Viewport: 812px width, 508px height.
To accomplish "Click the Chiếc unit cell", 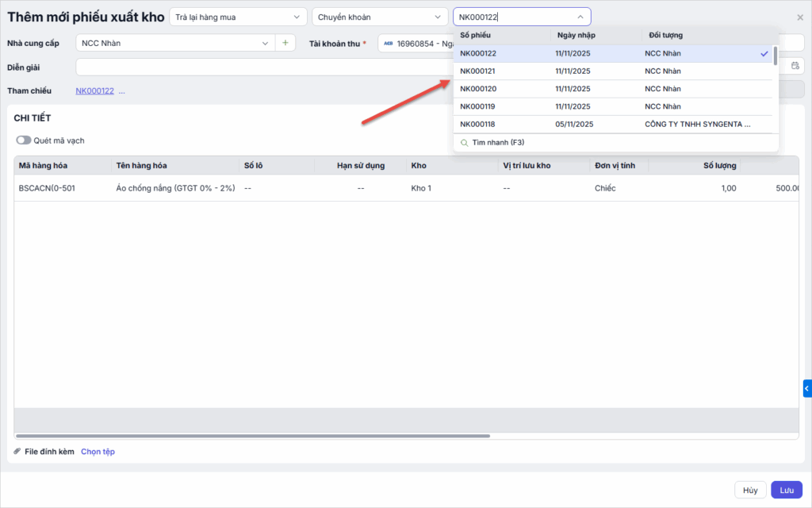I will click(x=605, y=188).
